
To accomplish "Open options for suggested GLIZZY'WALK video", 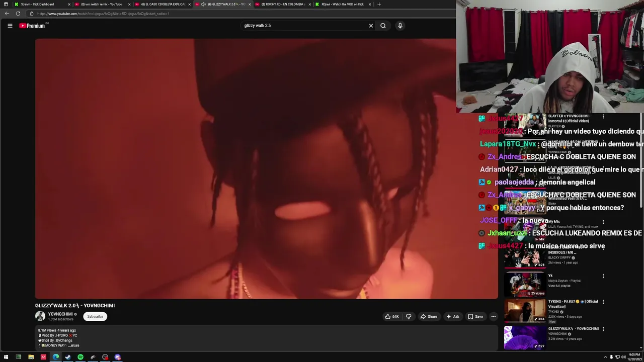I will 603,329.
